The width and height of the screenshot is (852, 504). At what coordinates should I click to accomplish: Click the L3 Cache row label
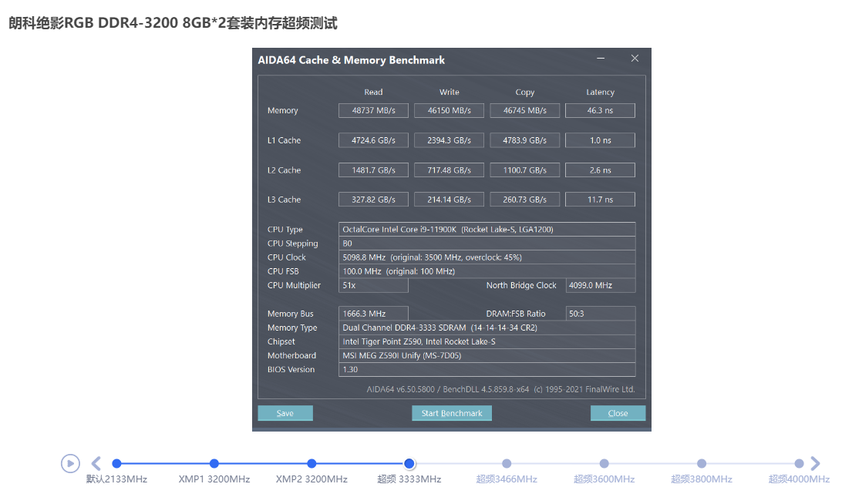284,200
